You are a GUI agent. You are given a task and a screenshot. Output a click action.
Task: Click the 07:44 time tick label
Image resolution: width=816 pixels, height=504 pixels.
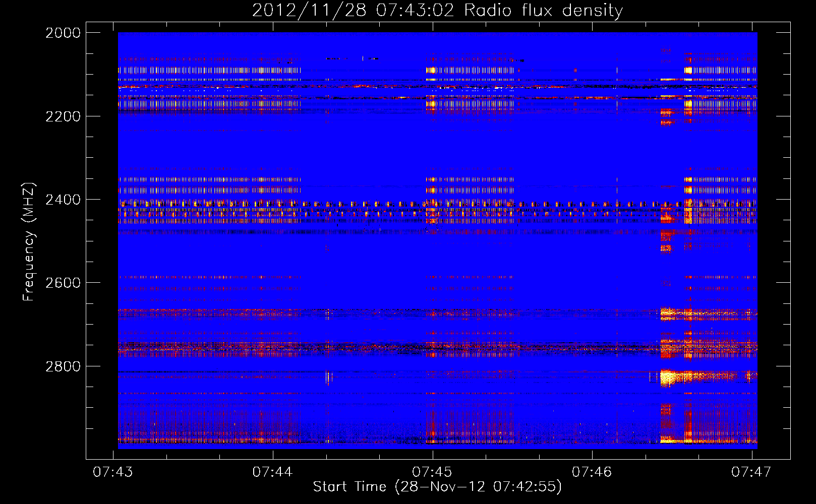coord(272,472)
